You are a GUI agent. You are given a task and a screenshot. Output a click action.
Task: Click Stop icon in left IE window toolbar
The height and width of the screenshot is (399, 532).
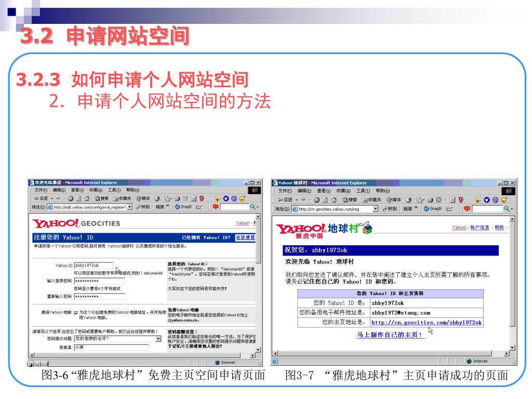71,198
